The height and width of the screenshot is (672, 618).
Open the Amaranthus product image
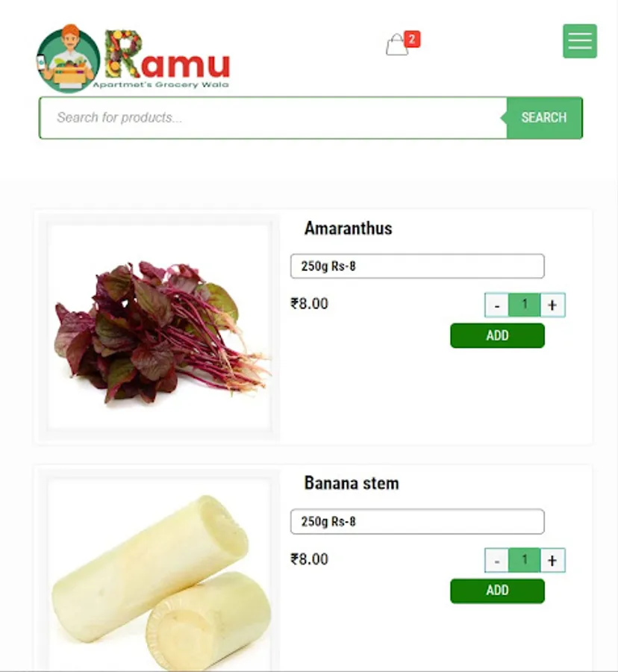point(159,326)
